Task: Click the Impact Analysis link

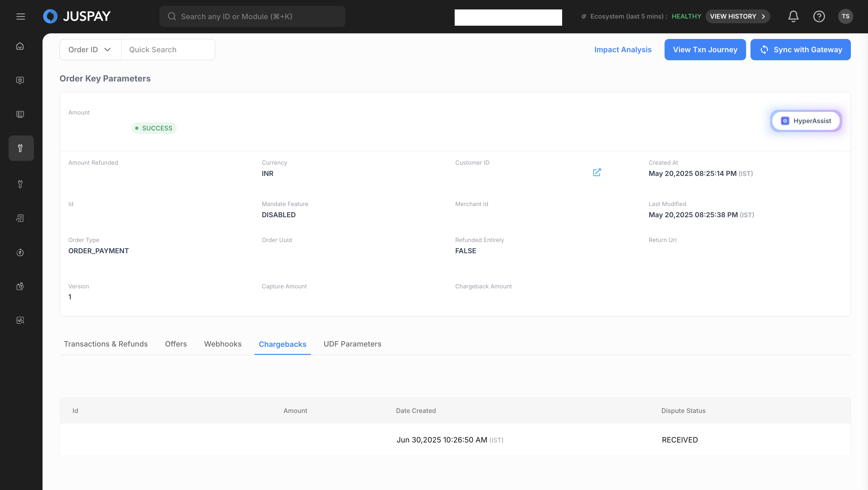Action: pos(623,50)
